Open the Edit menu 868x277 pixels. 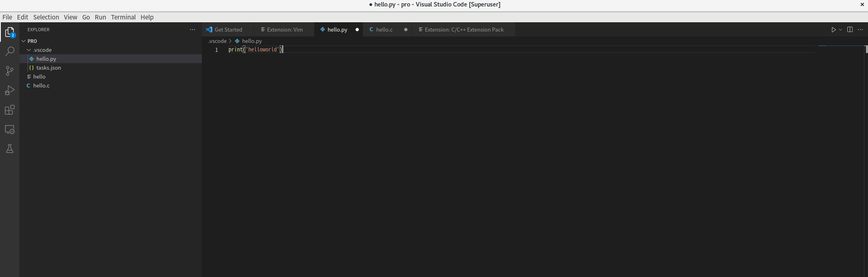point(22,17)
